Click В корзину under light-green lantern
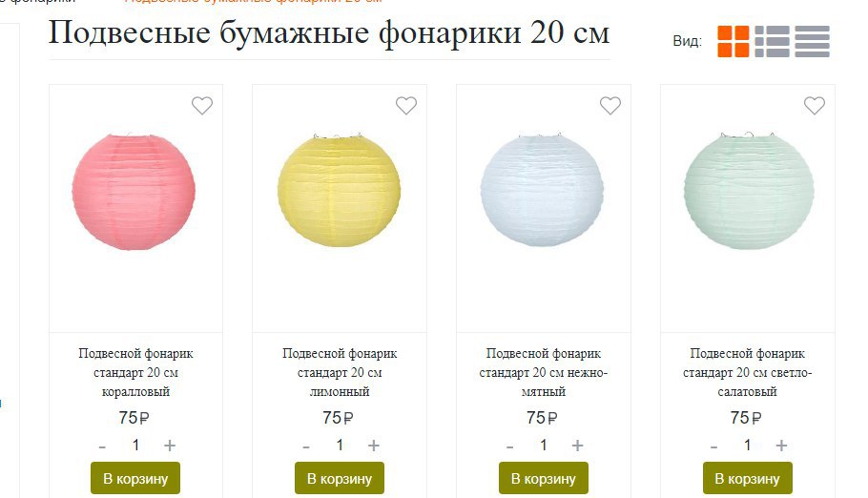Image resolution: width=868 pixels, height=498 pixels. coord(747,478)
